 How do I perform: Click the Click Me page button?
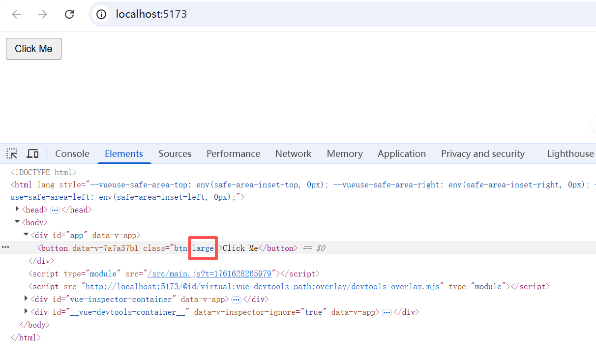click(33, 49)
